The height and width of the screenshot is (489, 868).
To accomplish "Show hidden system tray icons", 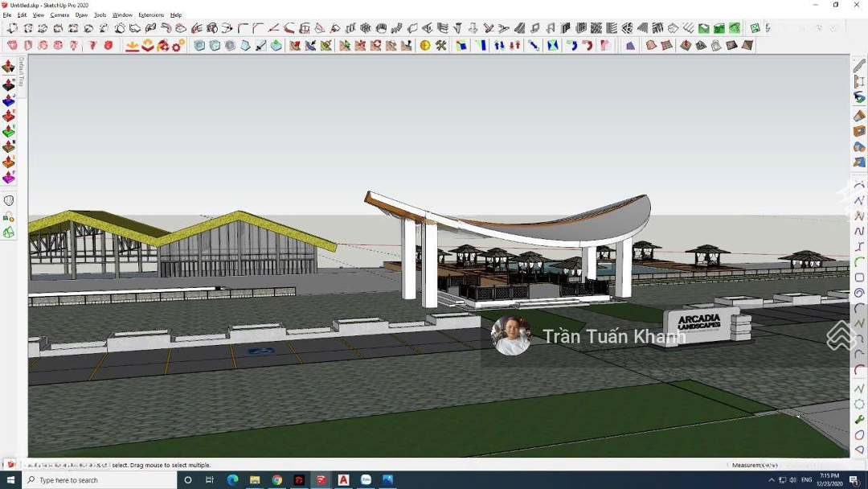I will point(772,480).
